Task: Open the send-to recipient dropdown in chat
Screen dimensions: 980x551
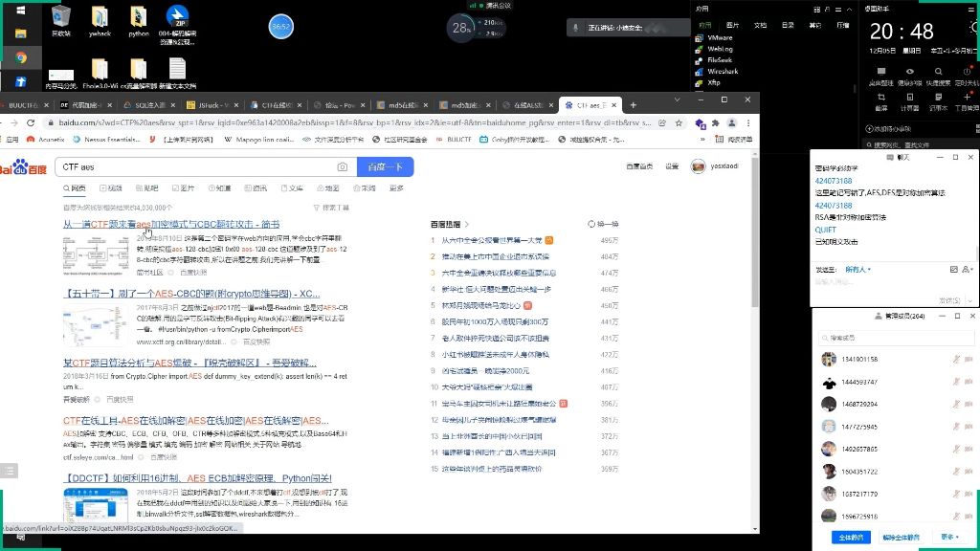Action: [857, 269]
